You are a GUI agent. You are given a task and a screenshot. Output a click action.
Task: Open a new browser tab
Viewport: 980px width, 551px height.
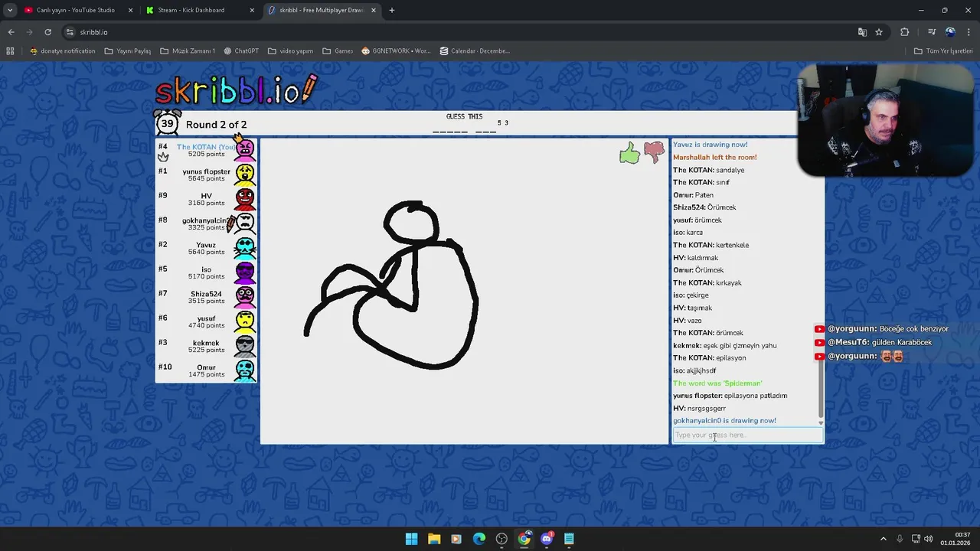[x=391, y=10]
